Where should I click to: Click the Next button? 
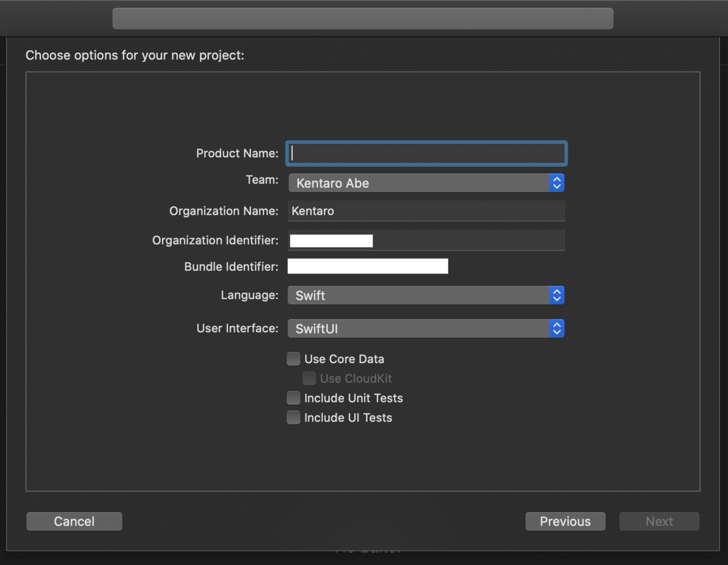tap(659, 521)
